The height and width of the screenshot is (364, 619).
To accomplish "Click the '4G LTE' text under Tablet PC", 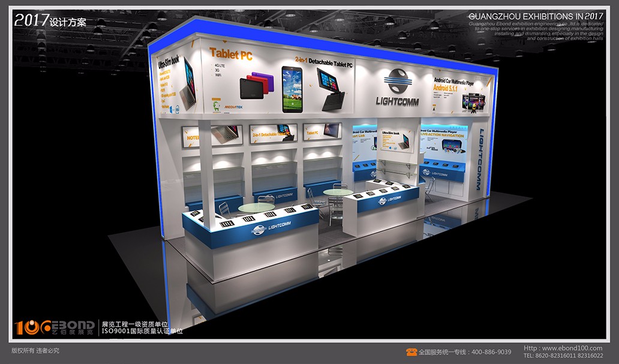I will click(x=220, y=65).
